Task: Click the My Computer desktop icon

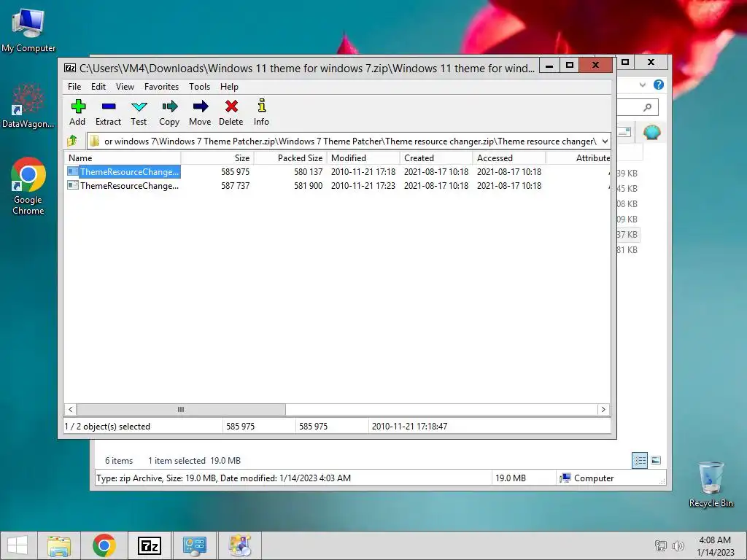Action: click(28, 31)
